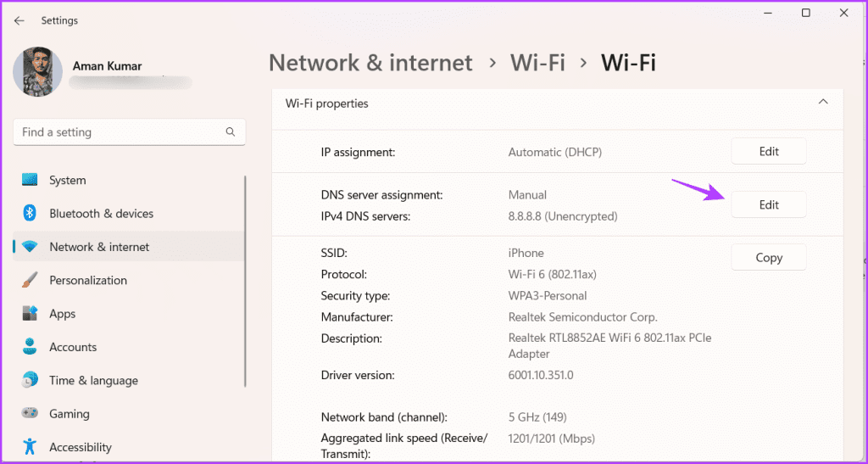Click the Accessibility figure icon

click(x=30, y=447)
